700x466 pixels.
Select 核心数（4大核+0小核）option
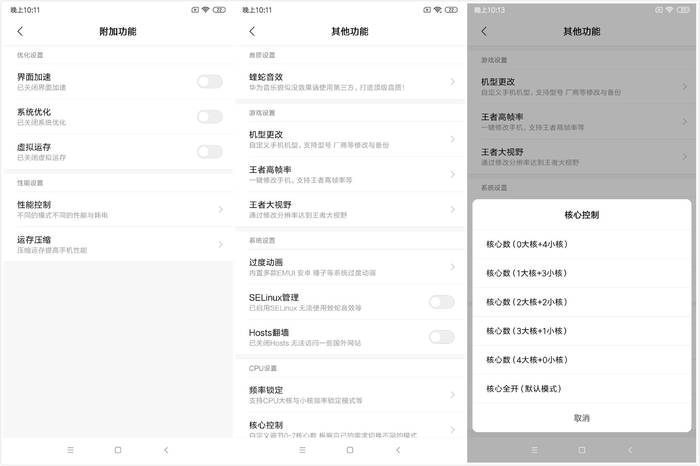click(x=582, y=360)
